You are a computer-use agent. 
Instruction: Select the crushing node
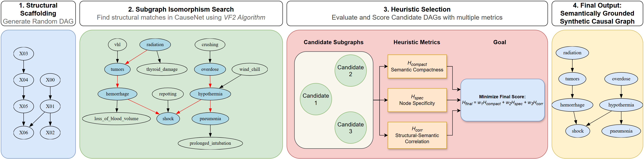[210, 45]
